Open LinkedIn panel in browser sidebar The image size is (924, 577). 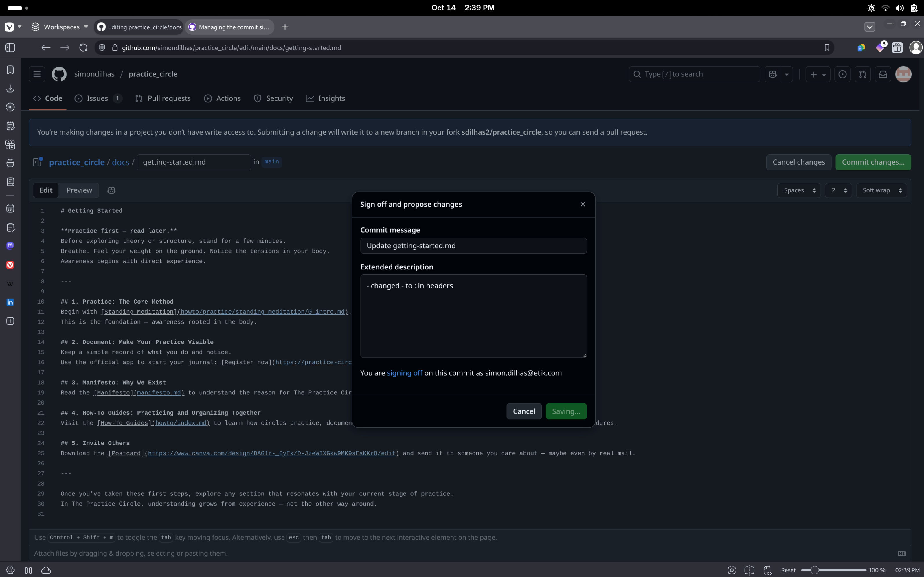click(10, 302)
